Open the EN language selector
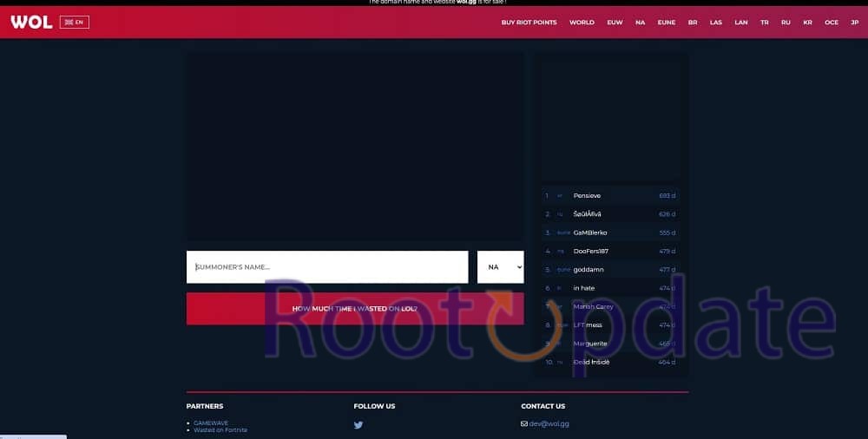The width and height of the screenshot is (868, 439). (75, 22)
